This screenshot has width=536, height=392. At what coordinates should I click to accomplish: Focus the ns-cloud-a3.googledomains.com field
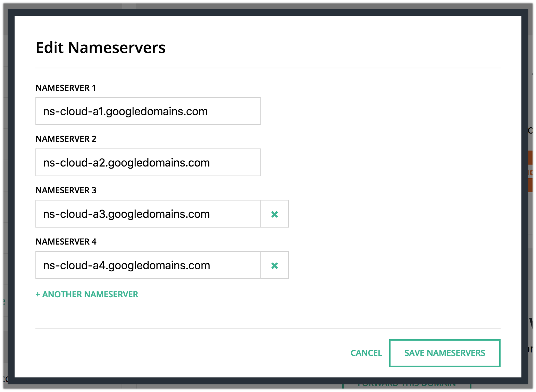click(148, 214)
